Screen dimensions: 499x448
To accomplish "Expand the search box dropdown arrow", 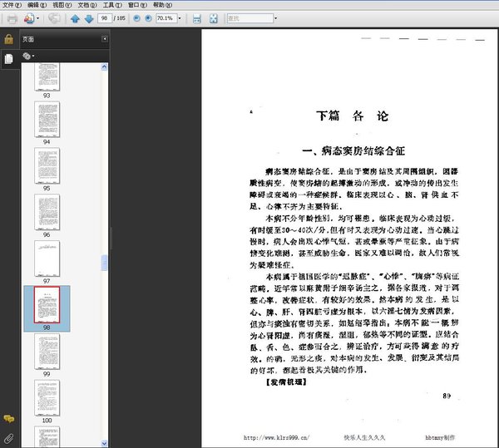I will pyautogui.click(x=275, y=18).
